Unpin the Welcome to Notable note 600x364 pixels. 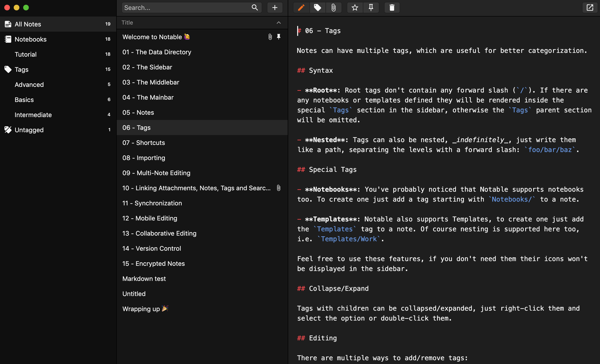[279, 37]
